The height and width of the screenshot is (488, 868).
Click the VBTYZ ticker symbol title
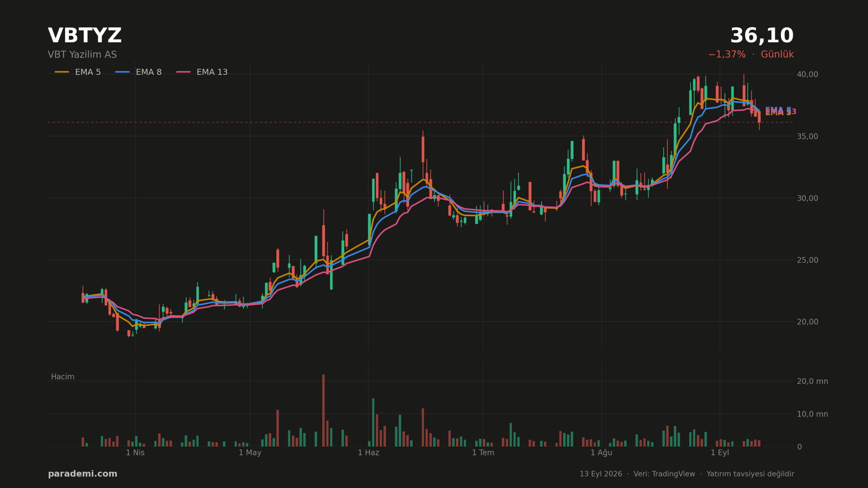[x=85, y=36]
